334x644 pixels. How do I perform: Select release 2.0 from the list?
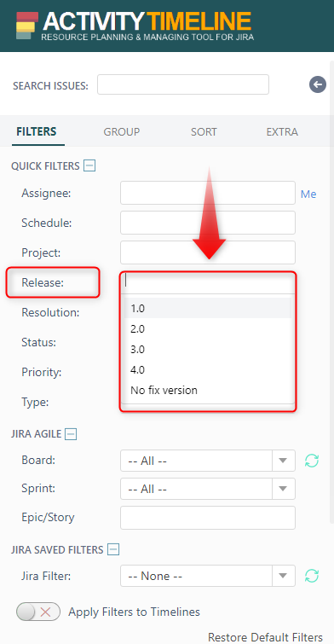tap(208, 329)
